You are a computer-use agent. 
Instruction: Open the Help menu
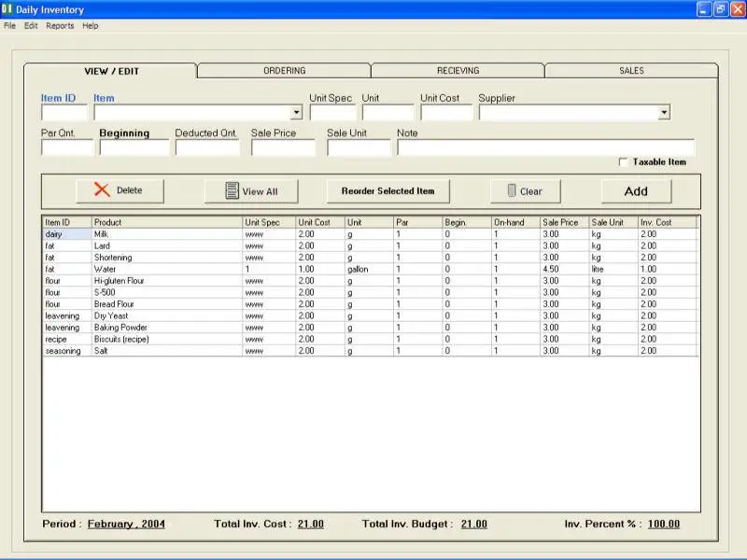[x=90, y=26]
